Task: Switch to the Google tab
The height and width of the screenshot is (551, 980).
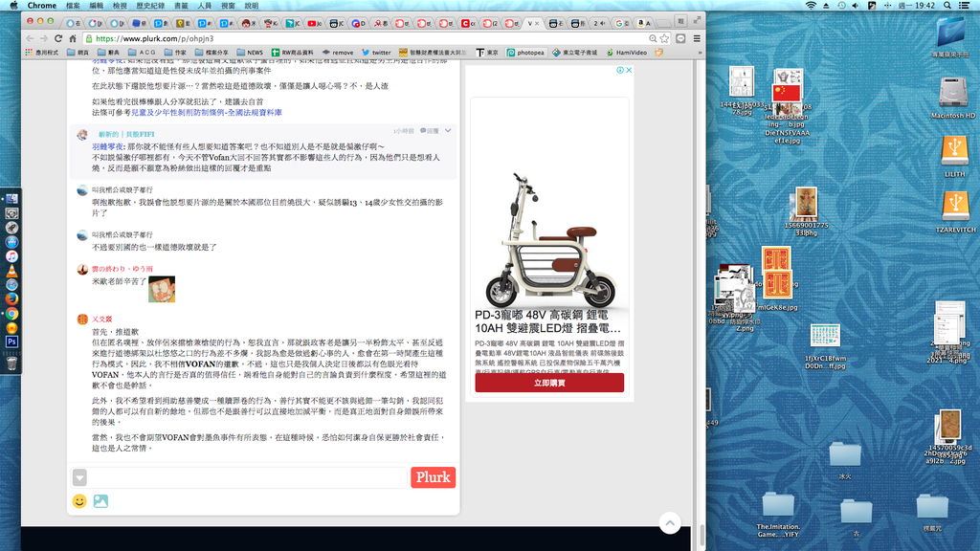Action: (x=621, y=23)
